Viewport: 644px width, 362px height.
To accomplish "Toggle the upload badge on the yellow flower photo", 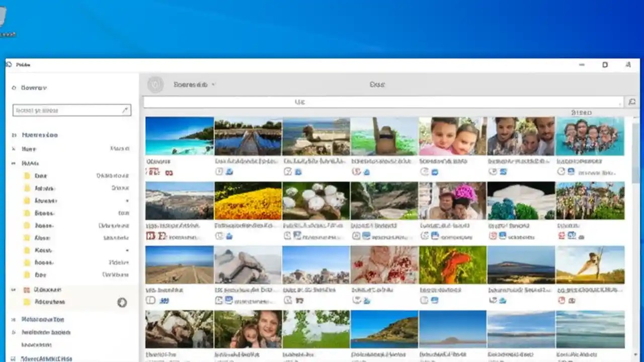I will pyautogui.click(x=229, y=235).
